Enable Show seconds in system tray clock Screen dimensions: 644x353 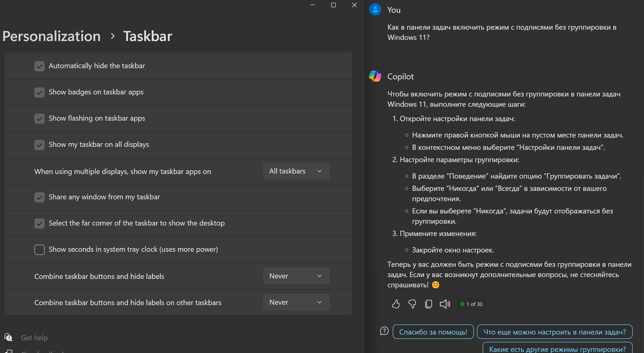[x=39, y=249]
